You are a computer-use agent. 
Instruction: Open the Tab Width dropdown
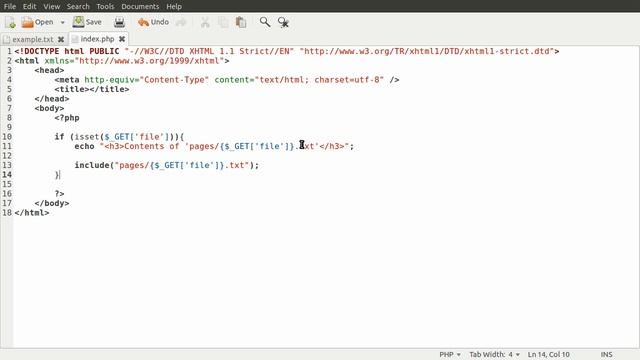(x=494, y=354)
